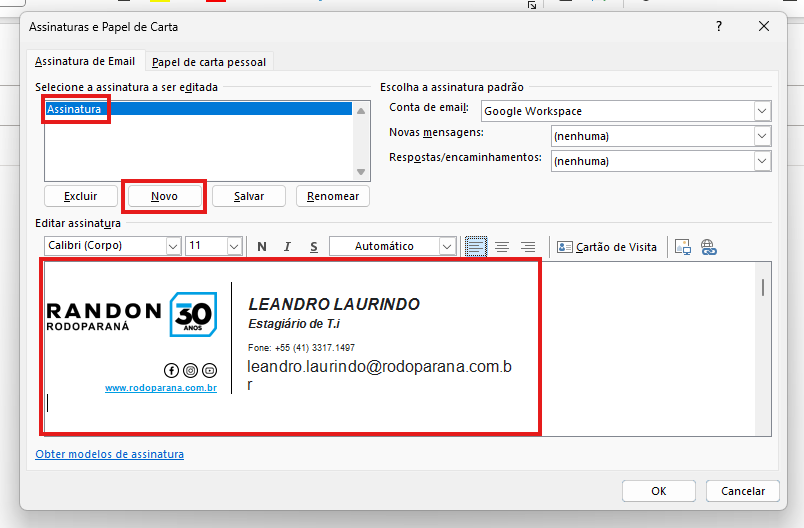Expand the Novas mensagens dropdown
Screen dimensions: 804x528
(762, 136)
